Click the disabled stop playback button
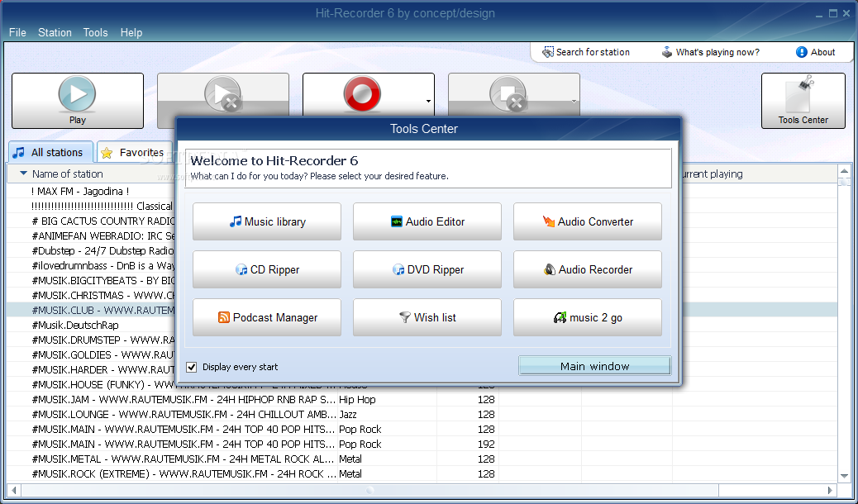Viewport: 858px width, 504px height. (223, 94)
